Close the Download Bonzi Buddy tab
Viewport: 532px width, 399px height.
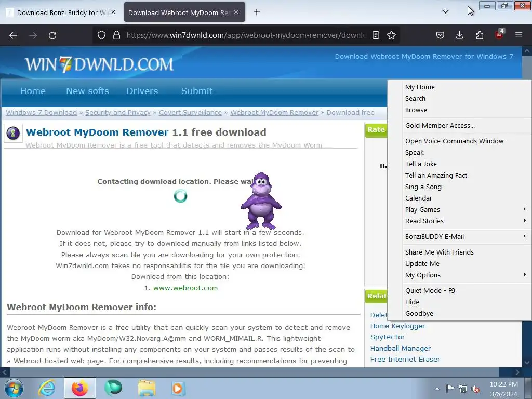[x=113, y=12]
